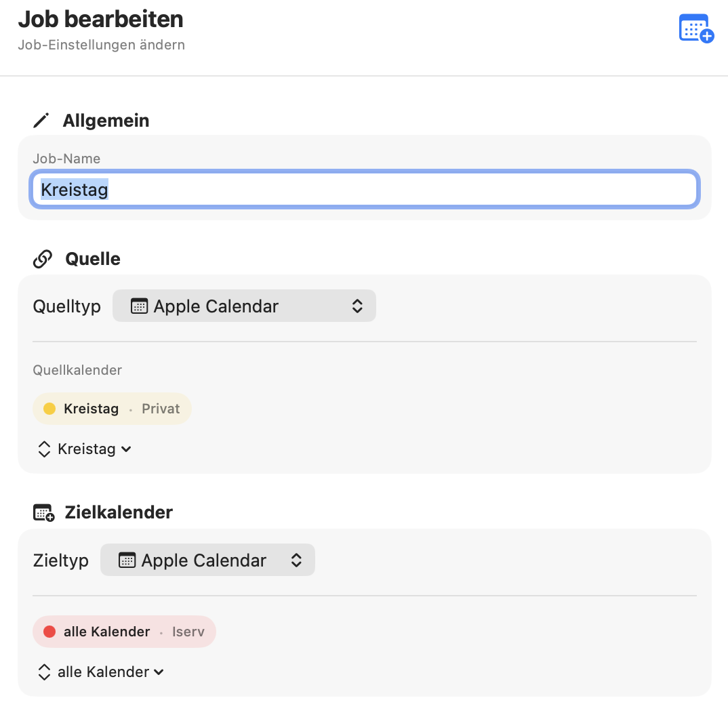Click the pencil icon next to Allgemein
728x717 pixels.
(x=41, y=120)
